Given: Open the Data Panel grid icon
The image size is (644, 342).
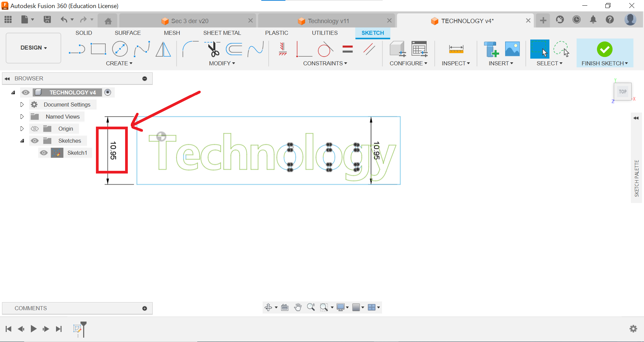Looking at the screenshot, I should pos(8,20).
